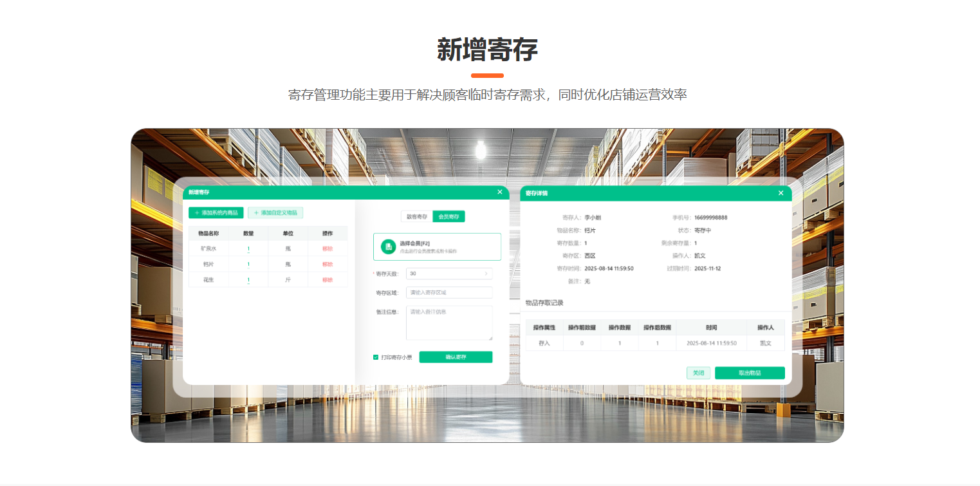Image resolution: width=980 pixels, height=486 pixels.
Task: Click the X icon on 新增寄存 dialog
Action: click(500, 191)
